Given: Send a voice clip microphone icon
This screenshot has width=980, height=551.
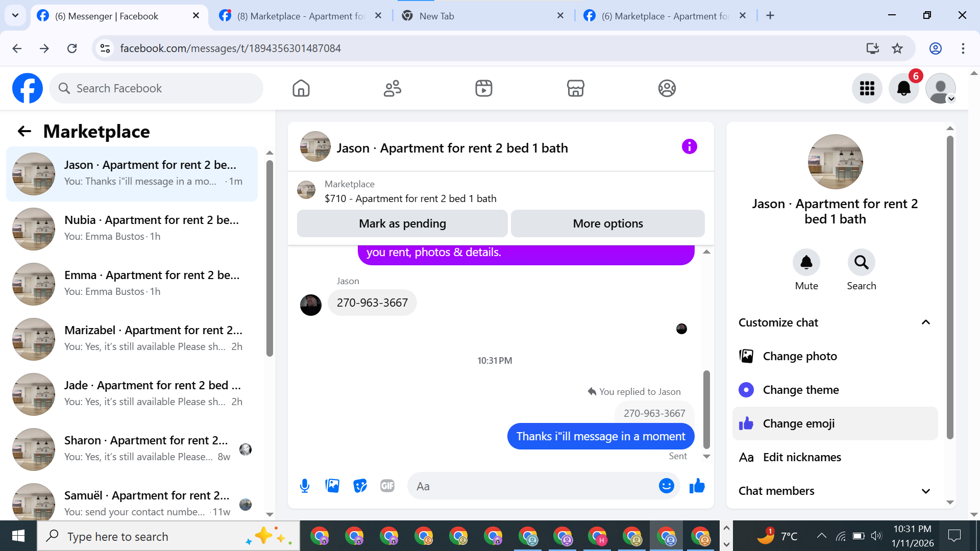Looking at the screenshot, I should pos(305,486).
